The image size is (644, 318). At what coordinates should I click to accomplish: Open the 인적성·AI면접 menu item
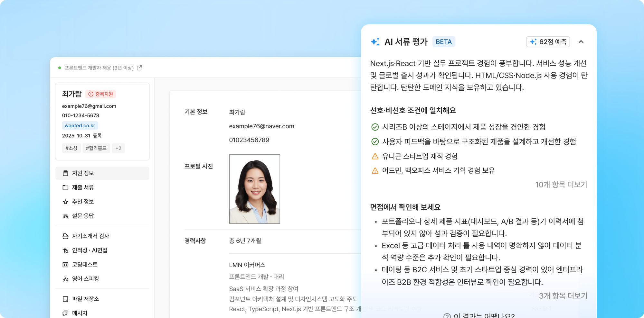point(102,250)
